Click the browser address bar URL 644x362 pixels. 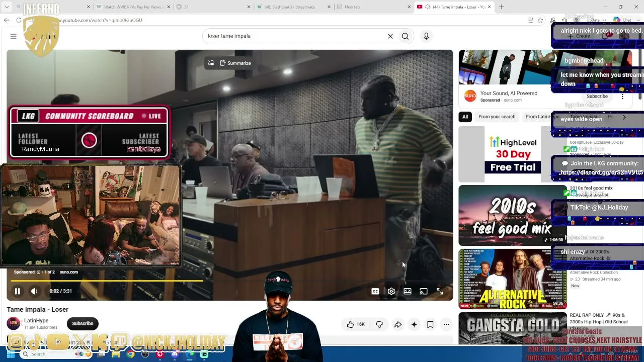point(101,20)
